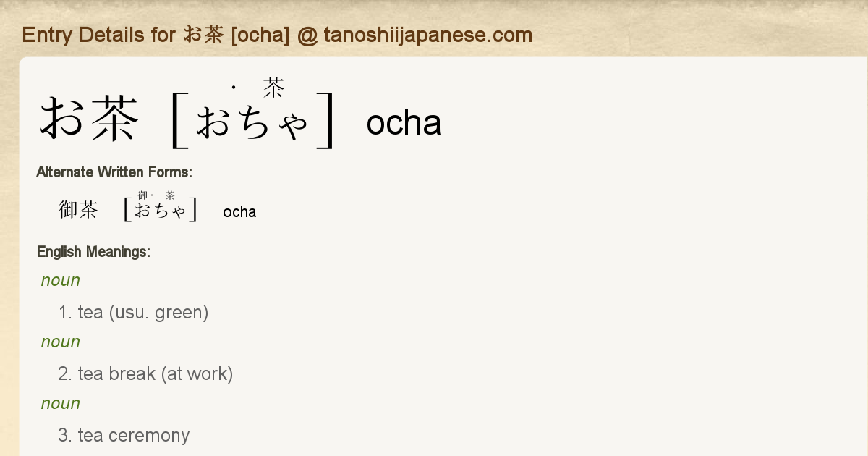868x456 pixels.
Task: Click meaning 3. tea ceremony
Action: 124,435
